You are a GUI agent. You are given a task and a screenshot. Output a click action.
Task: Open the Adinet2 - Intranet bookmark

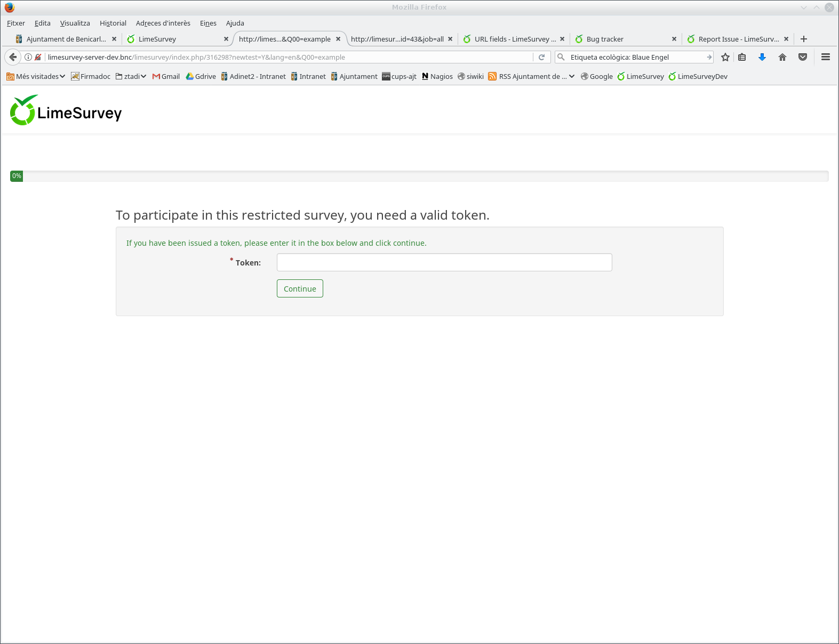click(253, 76)
